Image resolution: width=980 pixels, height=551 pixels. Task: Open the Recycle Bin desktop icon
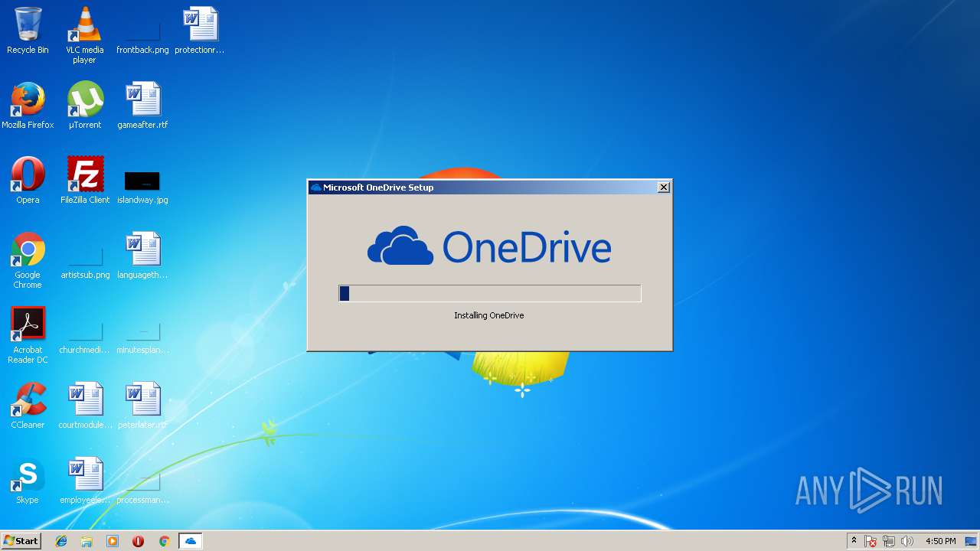pyautogui.click(x=28, y=31)
